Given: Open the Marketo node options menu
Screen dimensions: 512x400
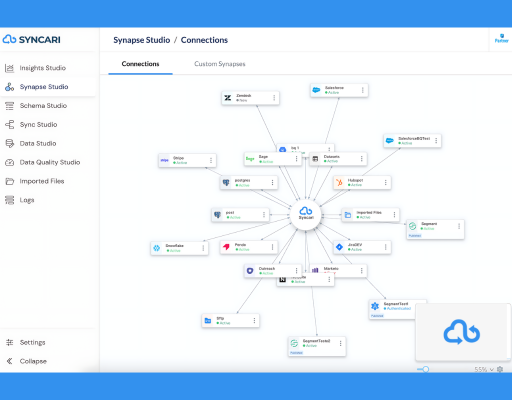Looking at the screenshot, I should [362, 270].
